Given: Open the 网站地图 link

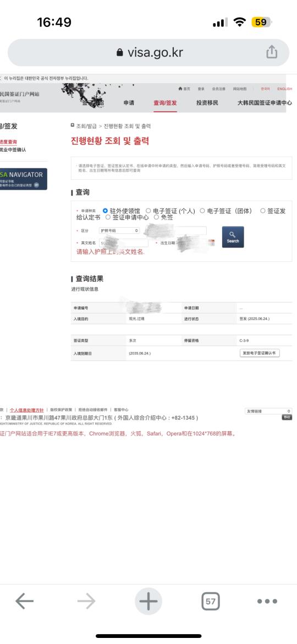Looking at the screenshot, I should (240, 89).
